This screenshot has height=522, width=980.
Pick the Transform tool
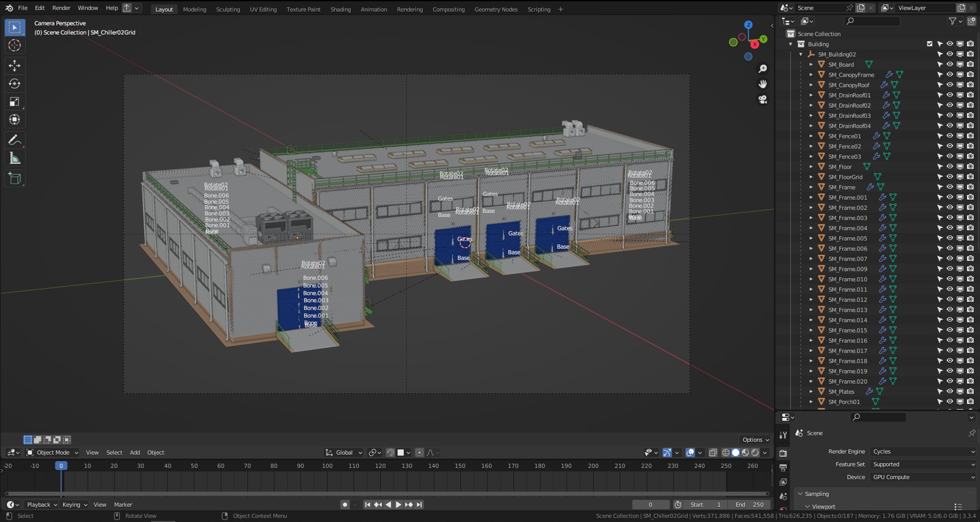pyautogui.click(x=15, y=119)
